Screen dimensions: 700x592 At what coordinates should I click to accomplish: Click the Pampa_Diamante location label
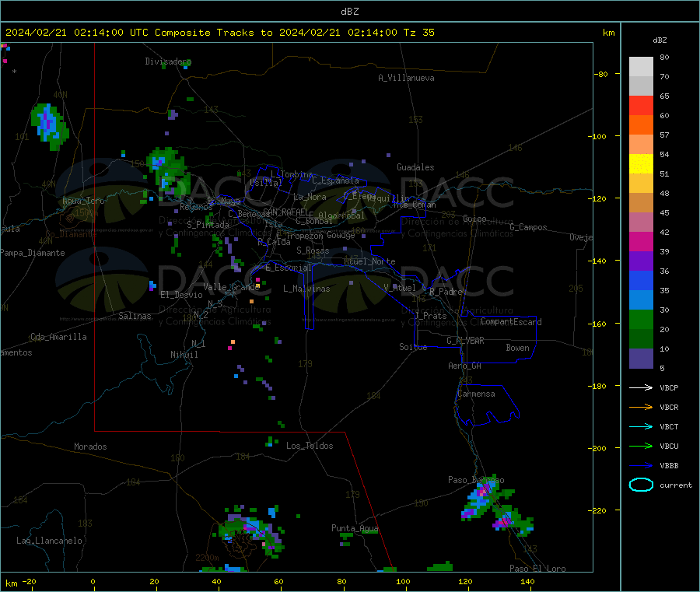32,253
